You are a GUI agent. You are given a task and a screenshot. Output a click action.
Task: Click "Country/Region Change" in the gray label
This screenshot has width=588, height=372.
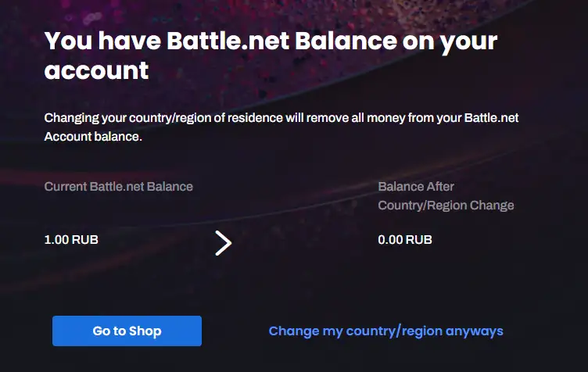pyautogui.click(x=446, y=206)
